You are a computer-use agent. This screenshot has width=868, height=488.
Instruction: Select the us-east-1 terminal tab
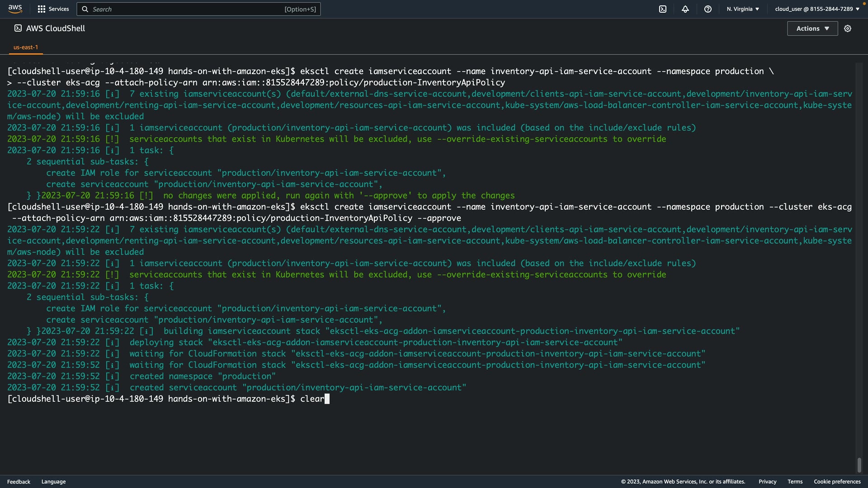tap(26, 47)
